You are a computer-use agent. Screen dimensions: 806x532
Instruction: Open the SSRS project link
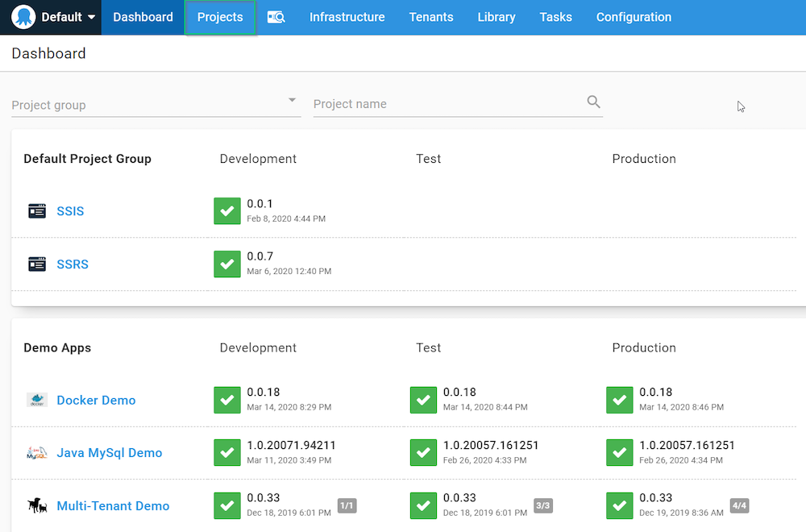pyautogui.click(x=73, y=264)
